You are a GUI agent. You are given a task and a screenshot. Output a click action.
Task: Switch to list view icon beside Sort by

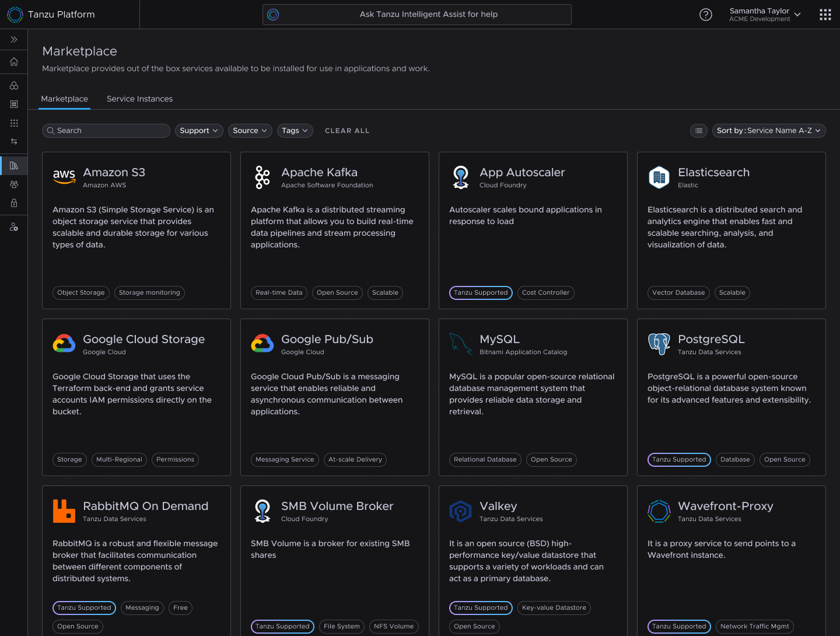[699, 131]
